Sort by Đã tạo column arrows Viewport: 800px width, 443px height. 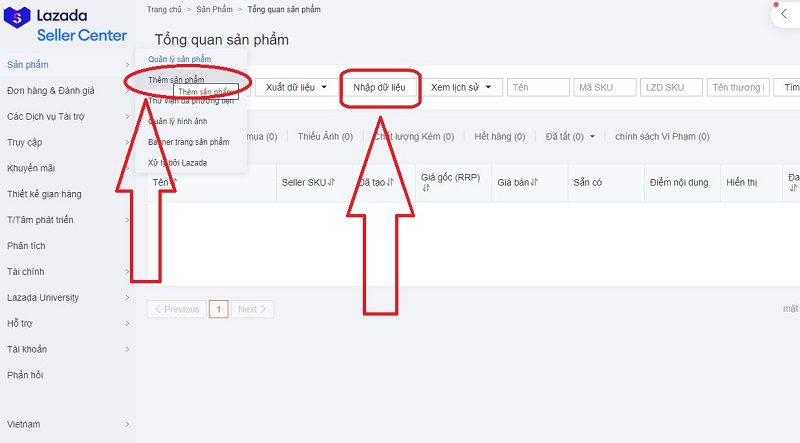click(390, 182)
